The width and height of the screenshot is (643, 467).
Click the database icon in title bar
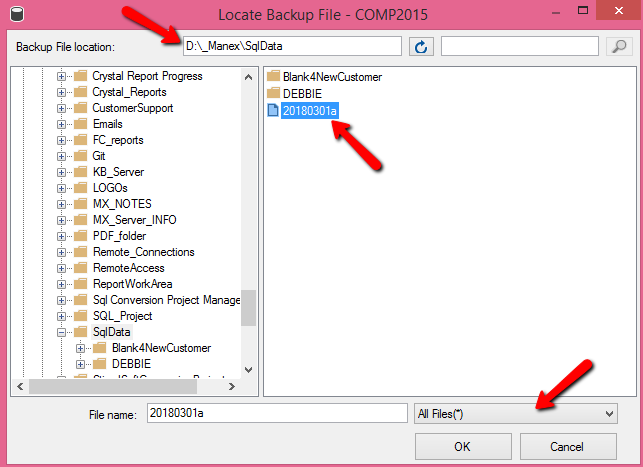tap(17, 14)
